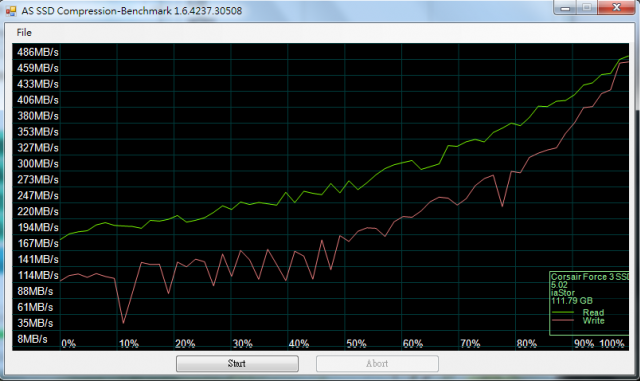Click the 353MB/s axis label
The height and width of the screenshot is (381, 640).
click(x=38, y=132)
